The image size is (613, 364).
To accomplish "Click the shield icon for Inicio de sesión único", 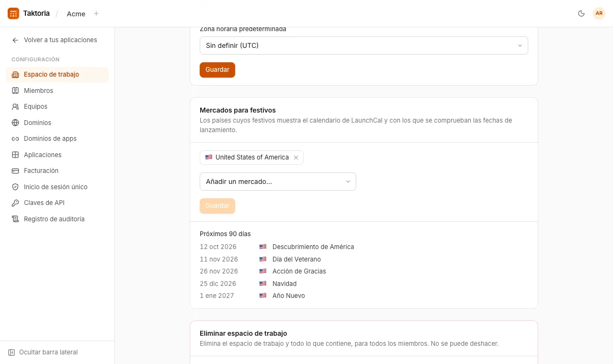I will click(x=15, y=187).
